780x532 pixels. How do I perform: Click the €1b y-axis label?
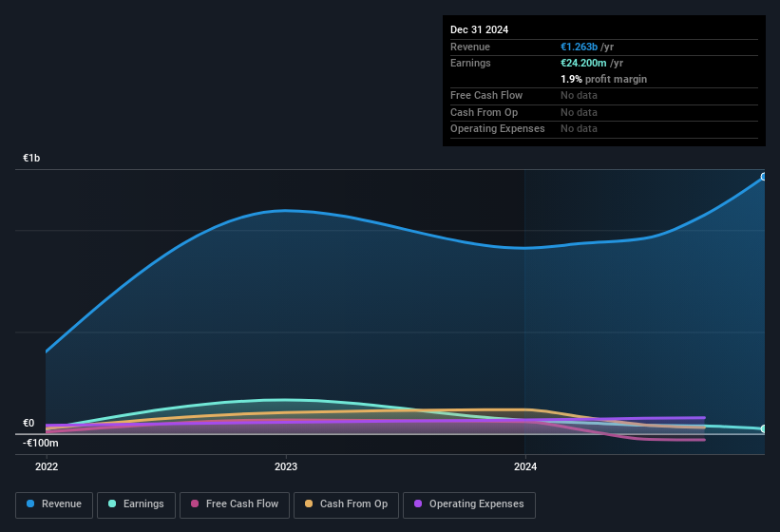[x=31, y=158]
